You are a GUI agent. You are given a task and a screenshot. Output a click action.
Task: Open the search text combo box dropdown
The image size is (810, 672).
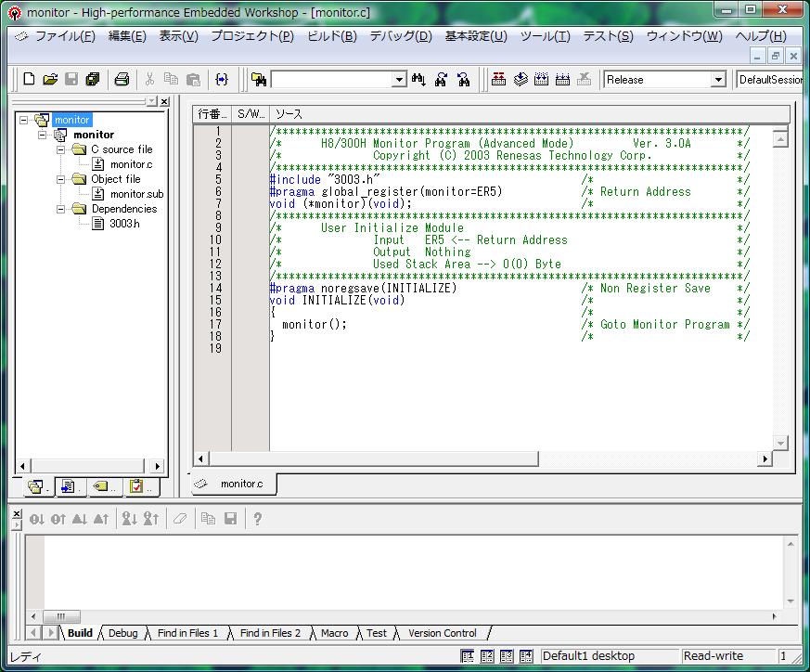tap(399, 80)
